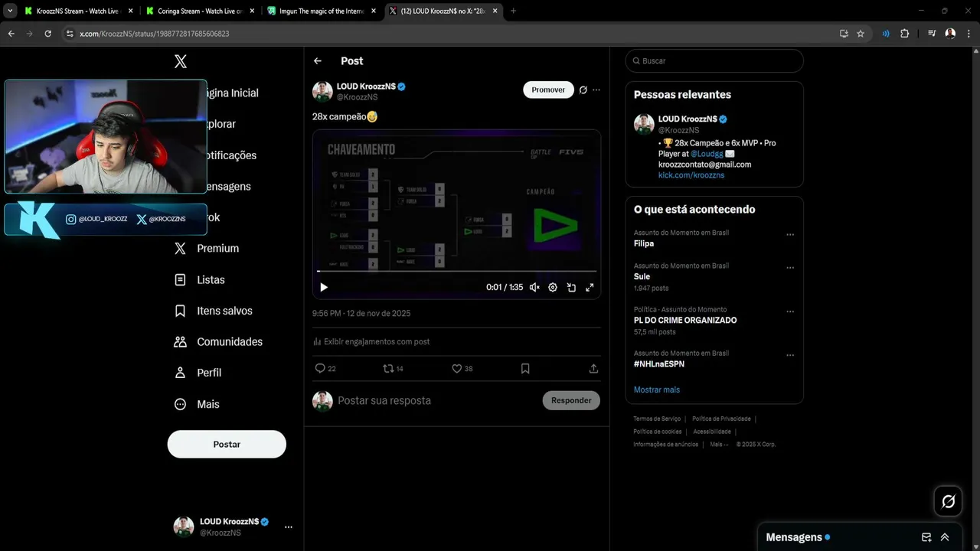Enable picture-in-picture for the video

pyautogui.click(x=571, y=287)
